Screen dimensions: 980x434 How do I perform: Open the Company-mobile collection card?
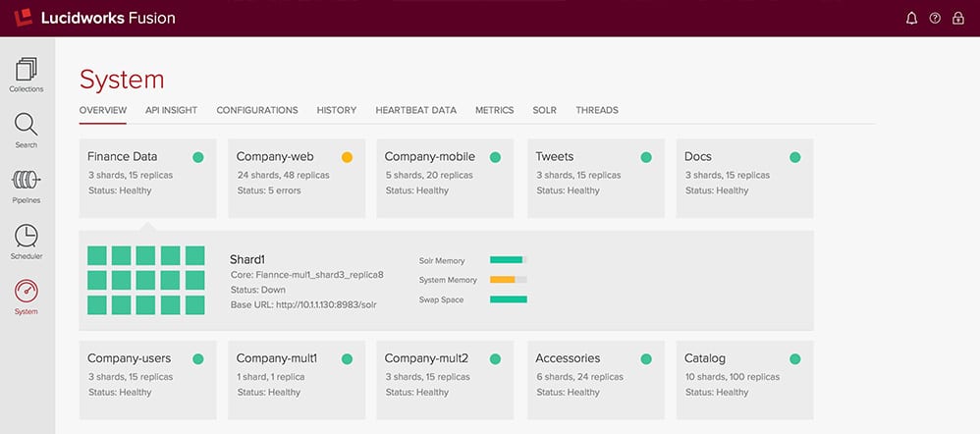click(x=445, y=179)
